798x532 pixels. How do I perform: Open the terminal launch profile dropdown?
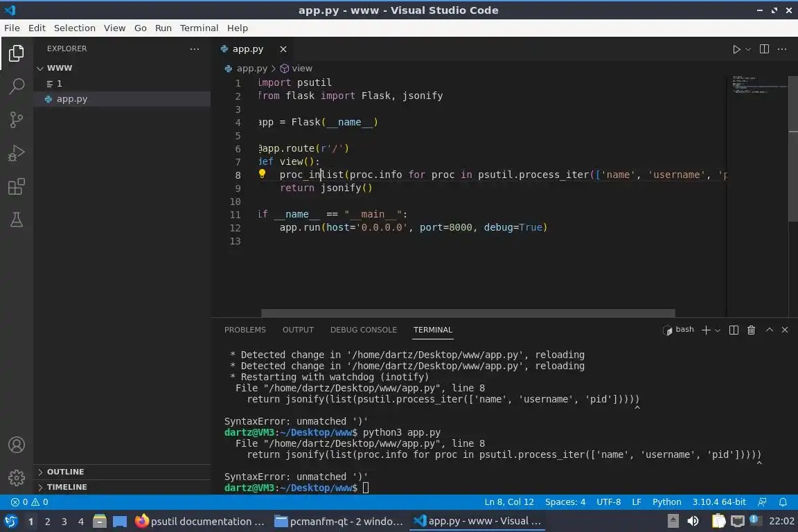point(718,330)
